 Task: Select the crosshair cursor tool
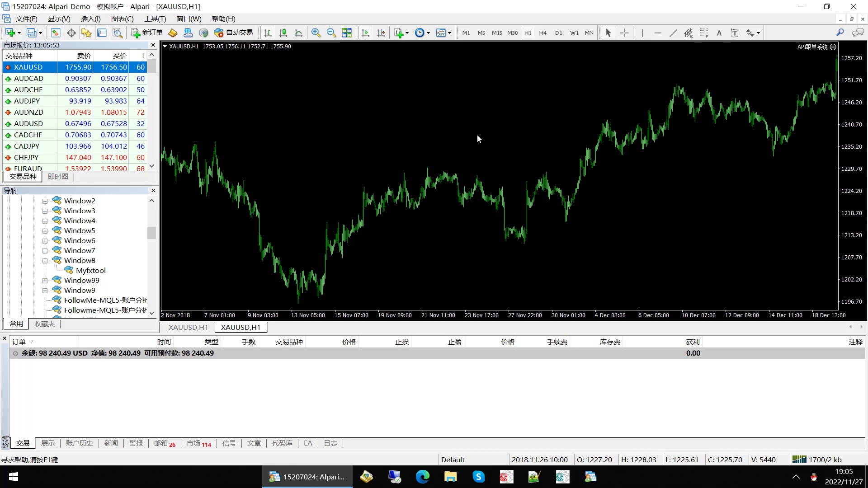624,33
